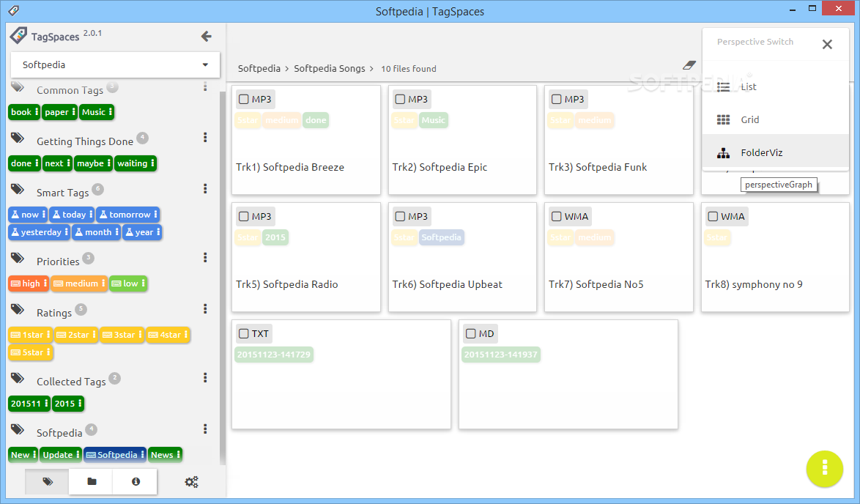Click the TagSpaces logo icon
This screenshot has height=504, width=860.
tap(18, 36)
